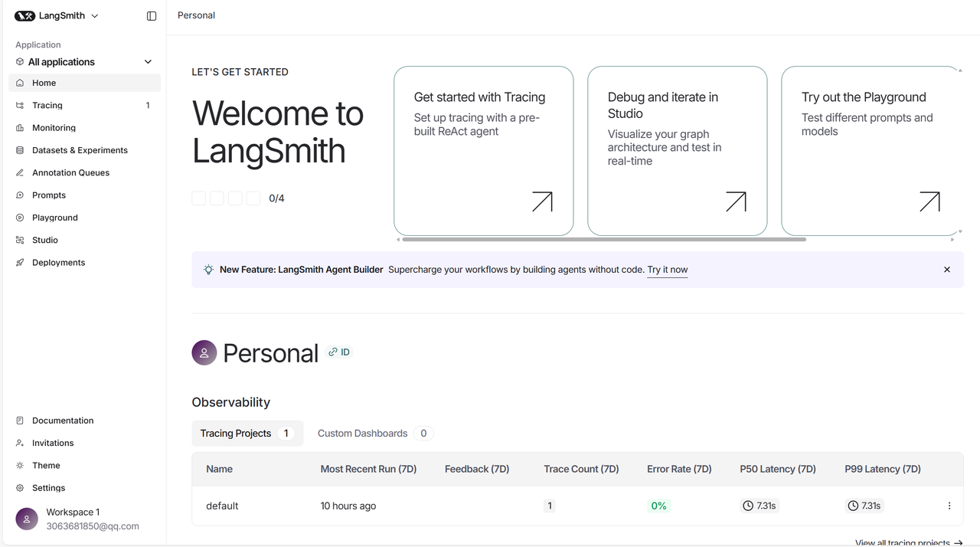Click the Home house icon
980x547 pixels.
click(20, 83)
